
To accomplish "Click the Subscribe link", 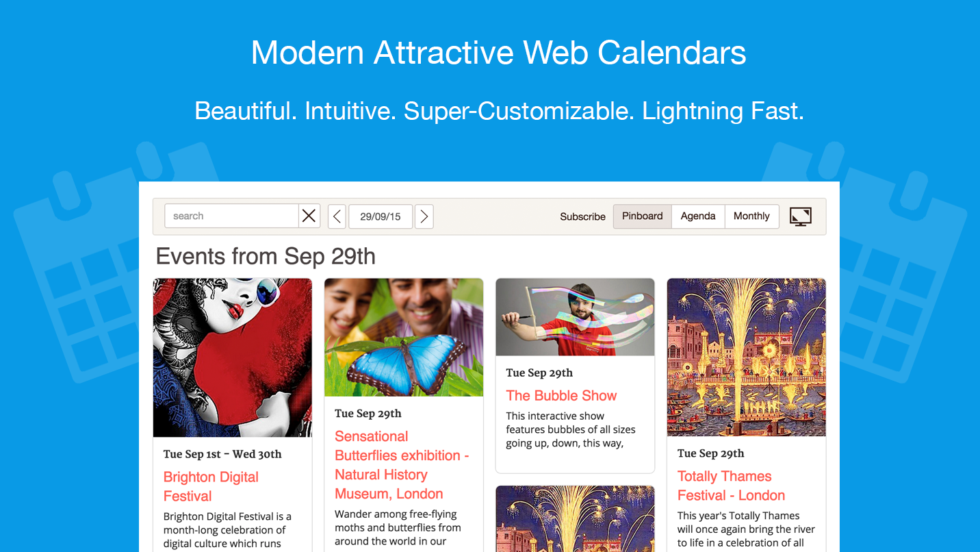I will (582, 216).
